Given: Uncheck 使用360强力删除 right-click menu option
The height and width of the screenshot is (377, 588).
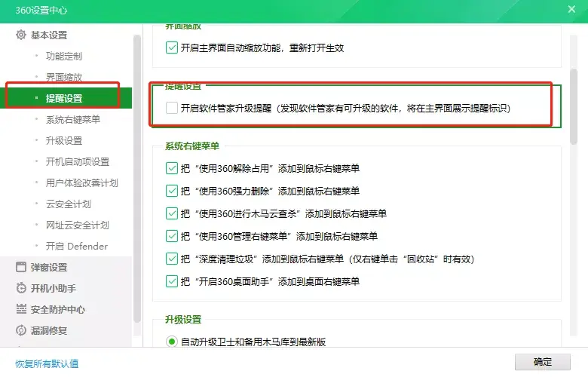Looking at the screenshot, I should click(x=172, y=191).
